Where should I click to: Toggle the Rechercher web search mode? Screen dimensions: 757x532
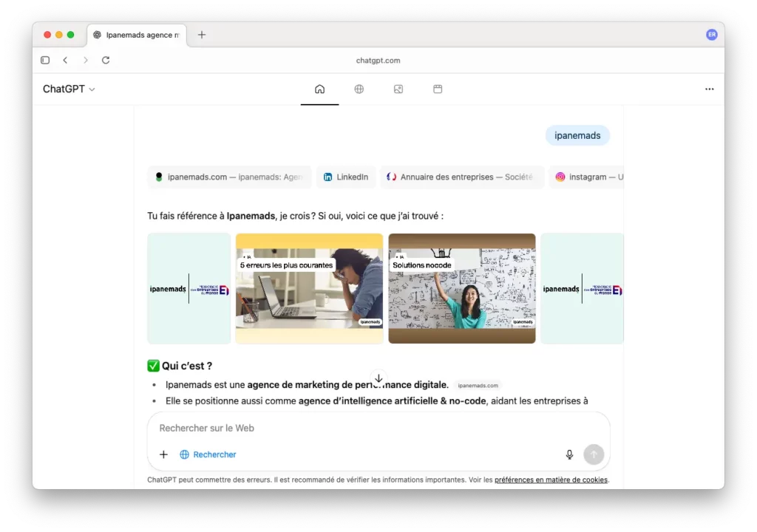[208, 454]
